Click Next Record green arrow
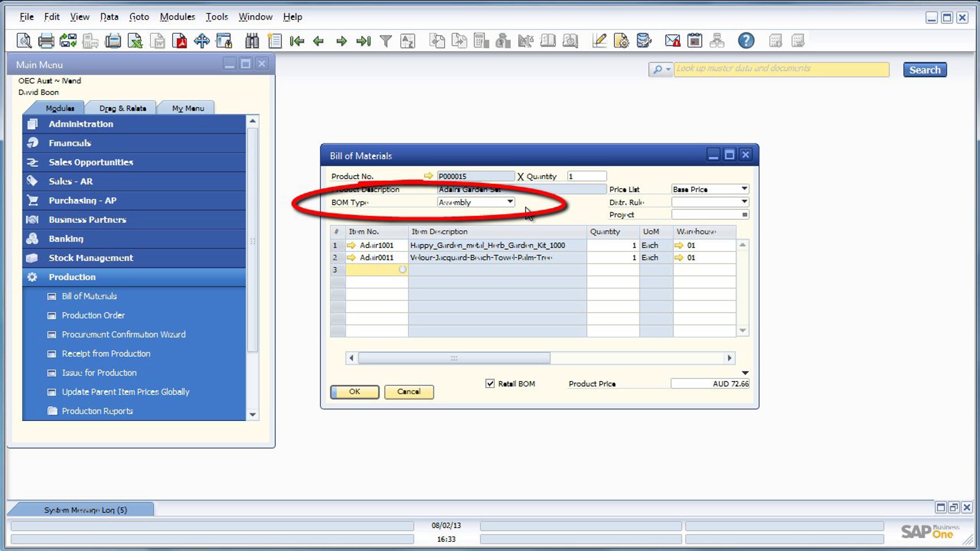Screen dimensions: 980x551 click(341, 41)
